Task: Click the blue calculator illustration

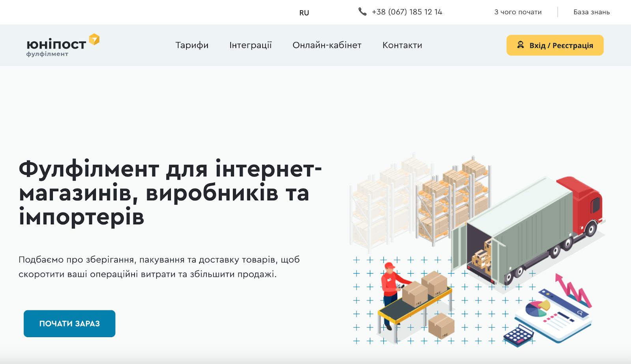Action: [x=518, y=336]
